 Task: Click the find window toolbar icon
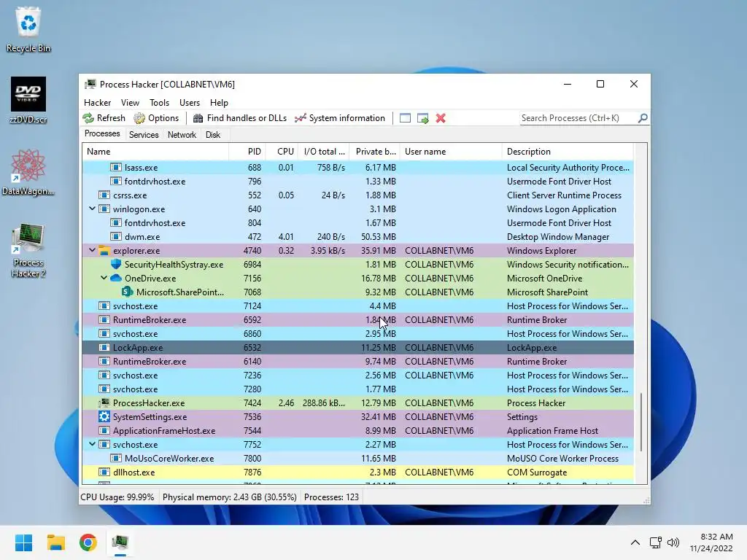pos(405,118)
